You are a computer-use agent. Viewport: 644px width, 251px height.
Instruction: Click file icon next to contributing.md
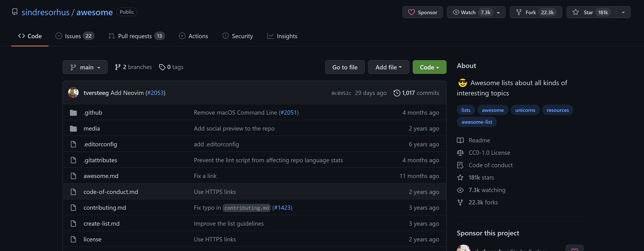[x=73, y=208]
